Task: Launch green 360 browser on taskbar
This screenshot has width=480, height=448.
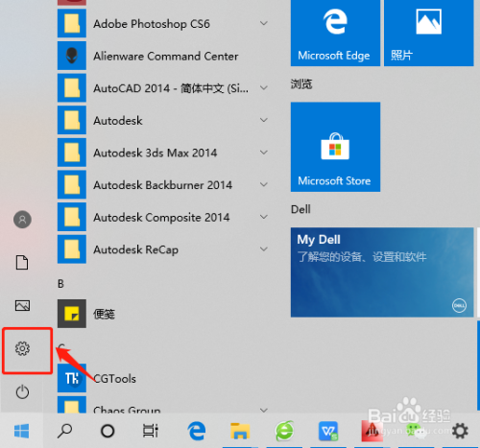Action: point(284,431)
